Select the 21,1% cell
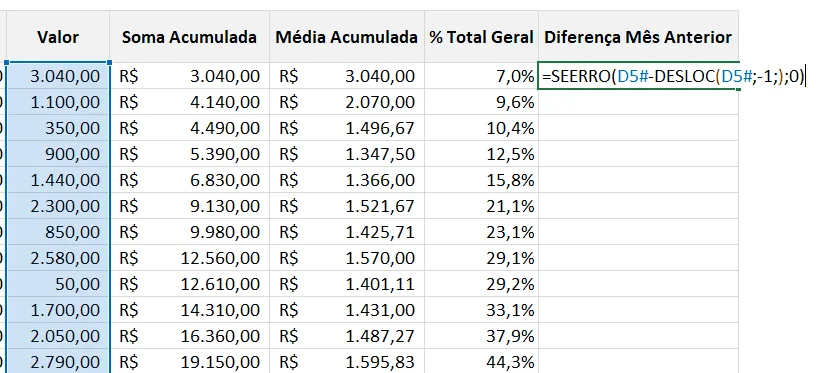This screenshot has height=373, width=816. click(x=481, y=206)
